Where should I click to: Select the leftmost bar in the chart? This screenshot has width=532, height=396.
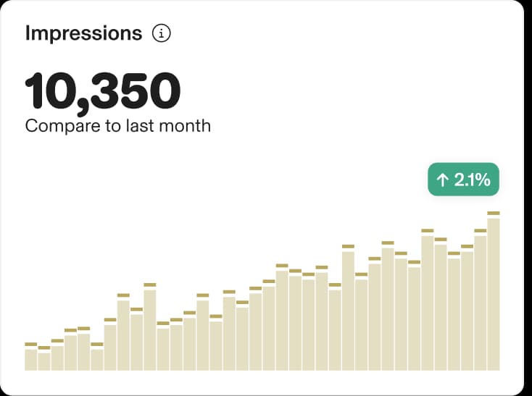30,360
